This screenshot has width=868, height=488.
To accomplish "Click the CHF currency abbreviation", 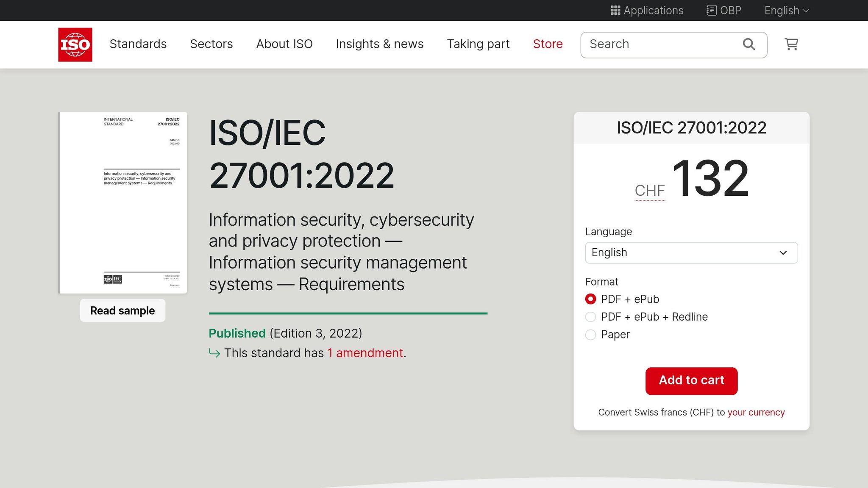I will click(x=650, y=191).
